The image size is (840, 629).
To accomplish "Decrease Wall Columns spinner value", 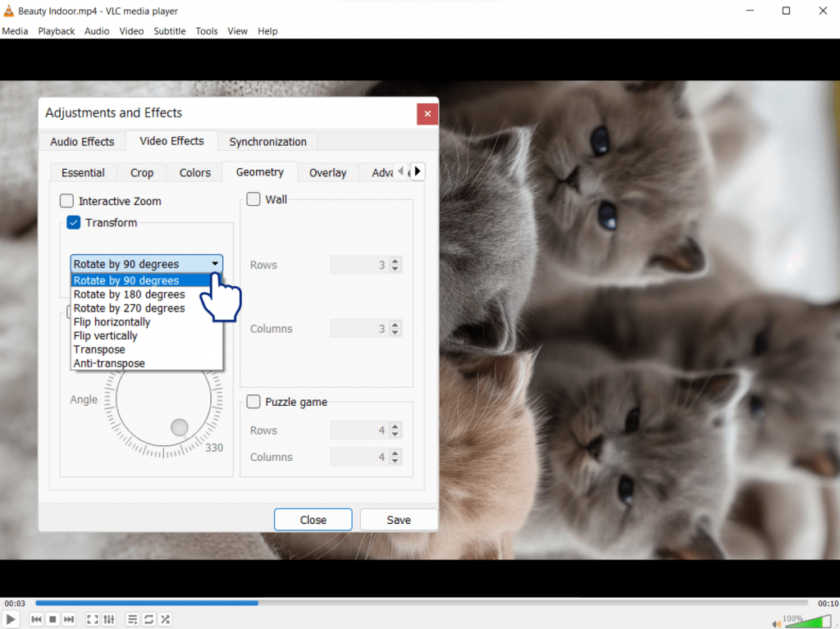I will click(395, 332).
